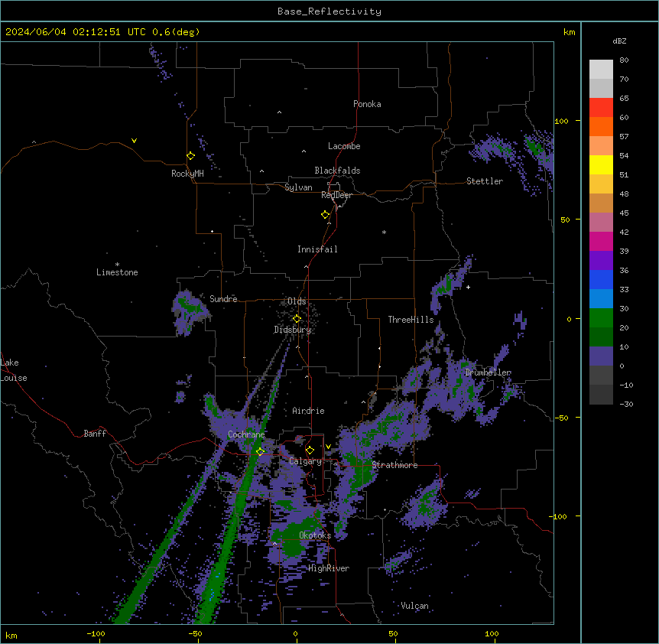Click the yellow diamond marker above Calgary
The image size is (659, 644).
[x=310, y=450]
